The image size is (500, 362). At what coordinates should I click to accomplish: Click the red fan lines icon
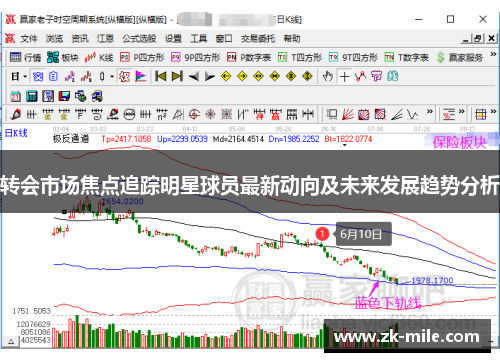click(348, 115)
